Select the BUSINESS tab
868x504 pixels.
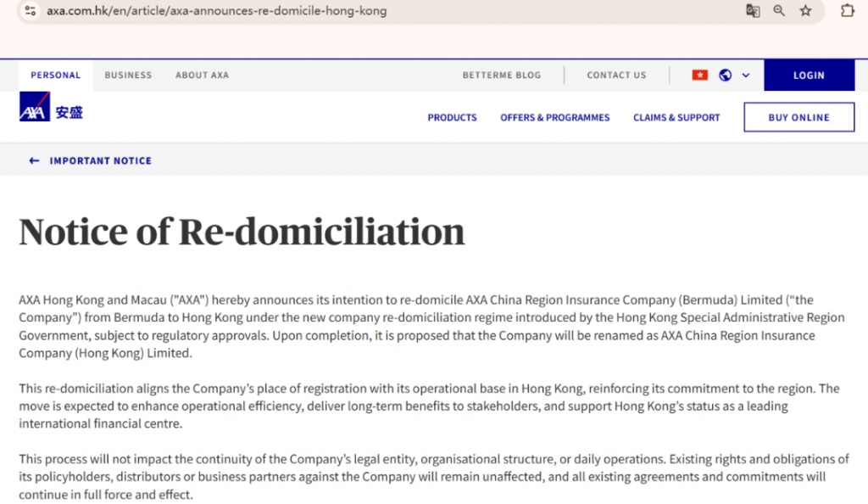[x=128, y=76]
